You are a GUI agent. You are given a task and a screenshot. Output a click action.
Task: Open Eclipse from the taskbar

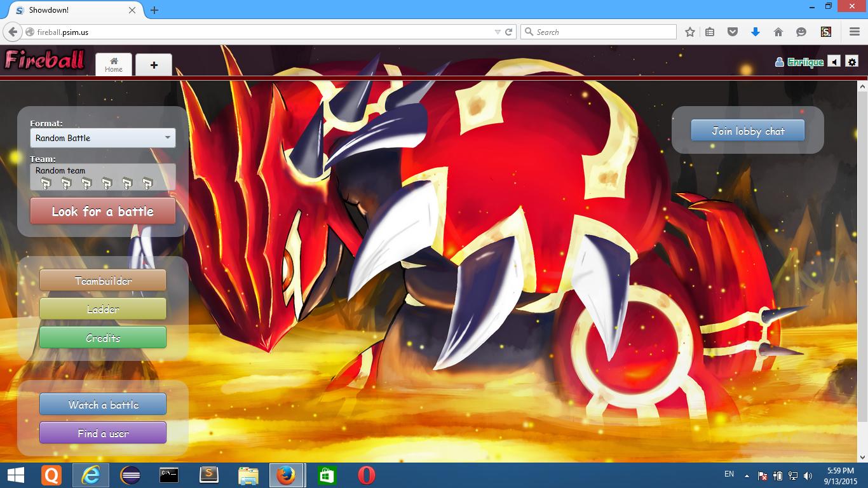coord(130,475)
